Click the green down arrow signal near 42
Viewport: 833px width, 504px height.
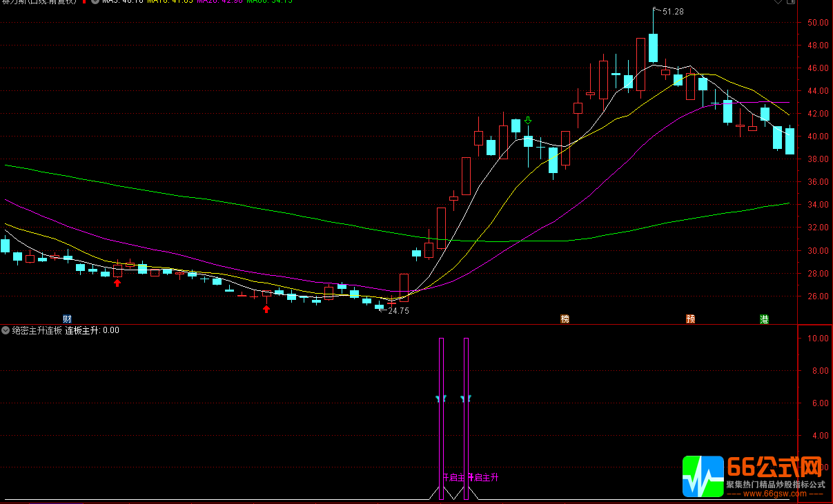(528, 121)
